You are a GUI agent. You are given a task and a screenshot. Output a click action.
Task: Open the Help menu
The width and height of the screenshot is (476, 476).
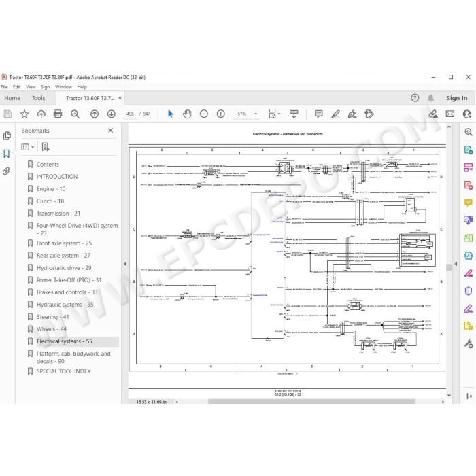tap(82, 87)
